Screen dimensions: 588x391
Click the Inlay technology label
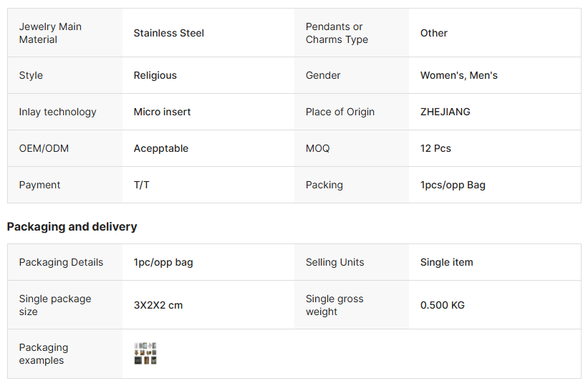tap(57, 112)
